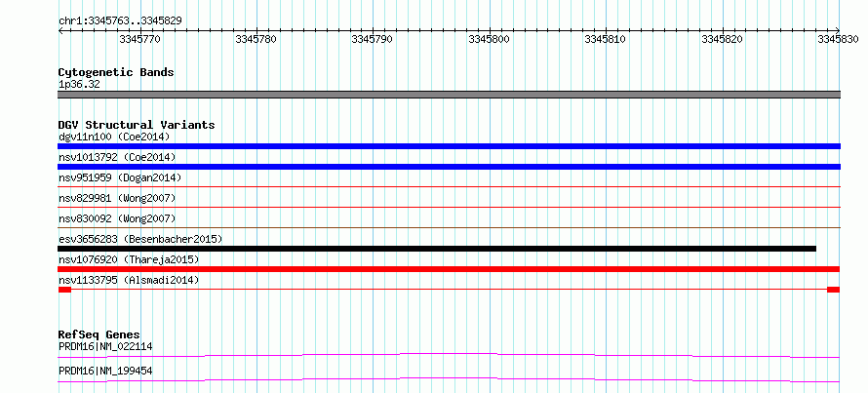Open the nsv1076920 (Thareja2015) variant label
The width and height of the screenshot is (868, 393).
129,259
